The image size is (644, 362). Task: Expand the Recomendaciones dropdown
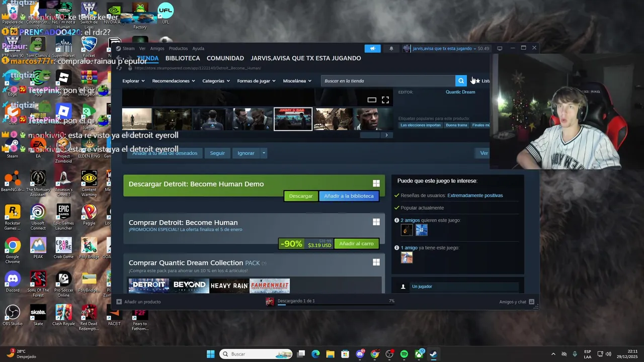click(x=174, y=81)
